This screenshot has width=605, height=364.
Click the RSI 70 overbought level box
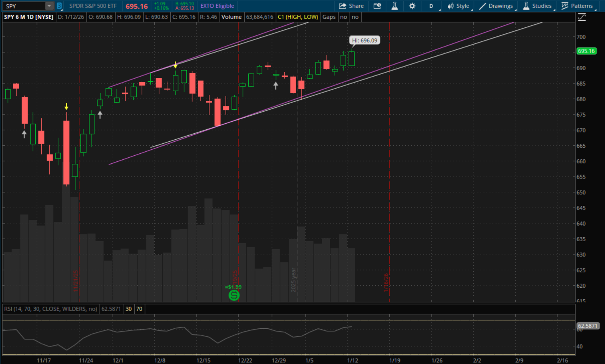pyautogui.click(x=139, y=309)
